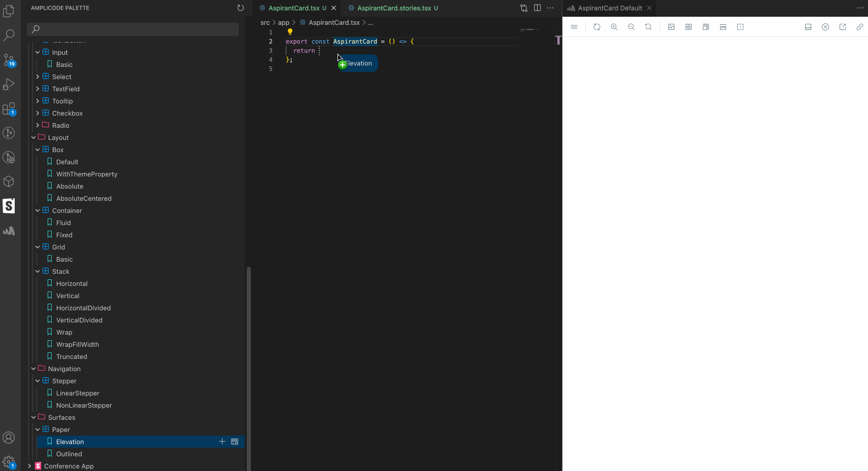This screenshot has height=471, width=868.
Task: Open the Extensions view
Action: 9,108
